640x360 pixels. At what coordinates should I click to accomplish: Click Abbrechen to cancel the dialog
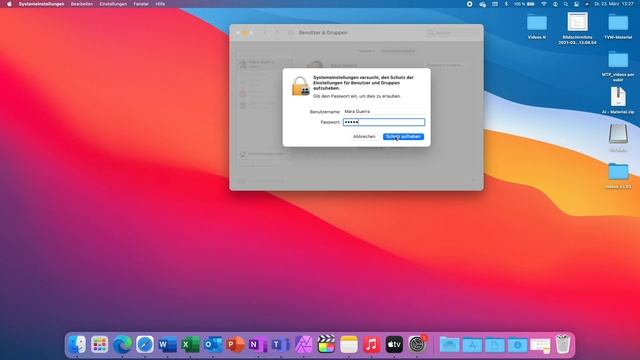[364, 136]
